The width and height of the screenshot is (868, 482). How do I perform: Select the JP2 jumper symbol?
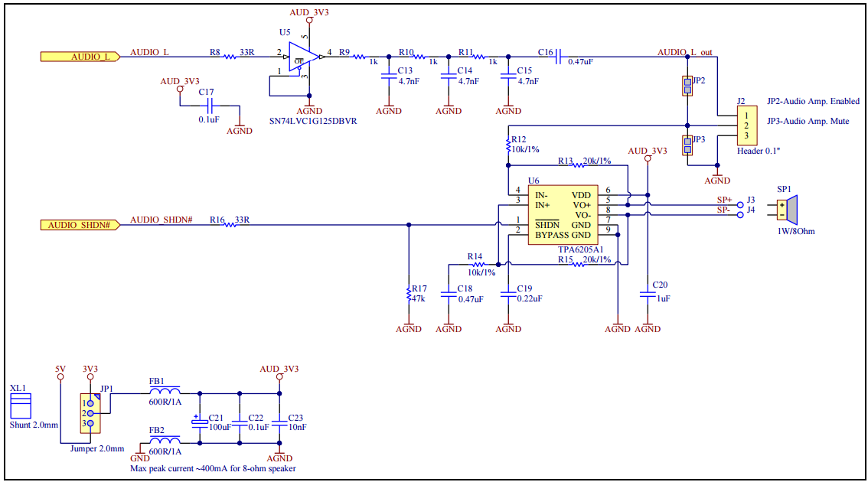[x=687, y=86]
